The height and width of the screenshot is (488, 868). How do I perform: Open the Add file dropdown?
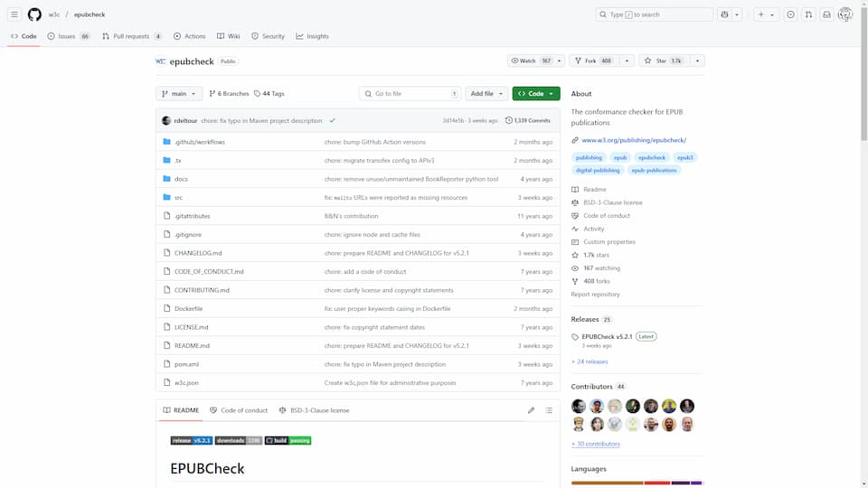coord(486,94)
